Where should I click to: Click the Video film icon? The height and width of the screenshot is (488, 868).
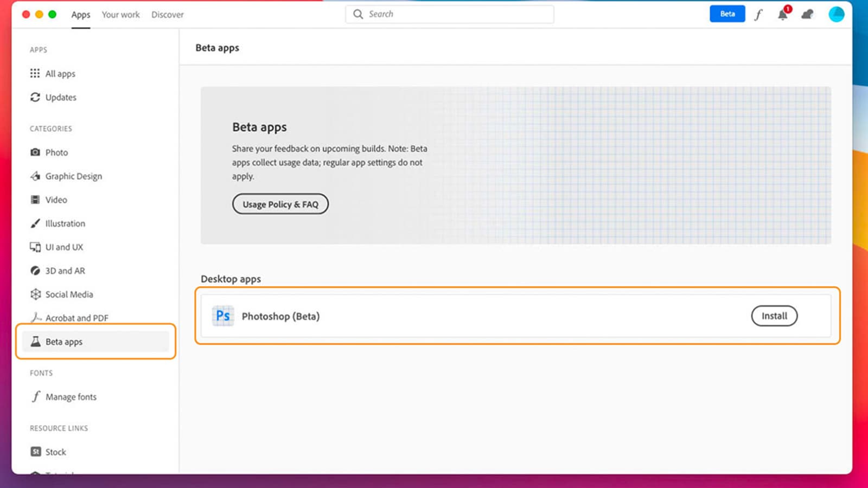click(35, 200)
